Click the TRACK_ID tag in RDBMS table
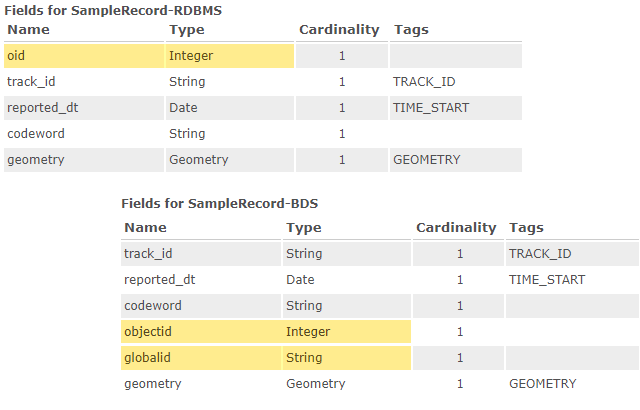Screen dimensions: 640x410 (426, 81)
